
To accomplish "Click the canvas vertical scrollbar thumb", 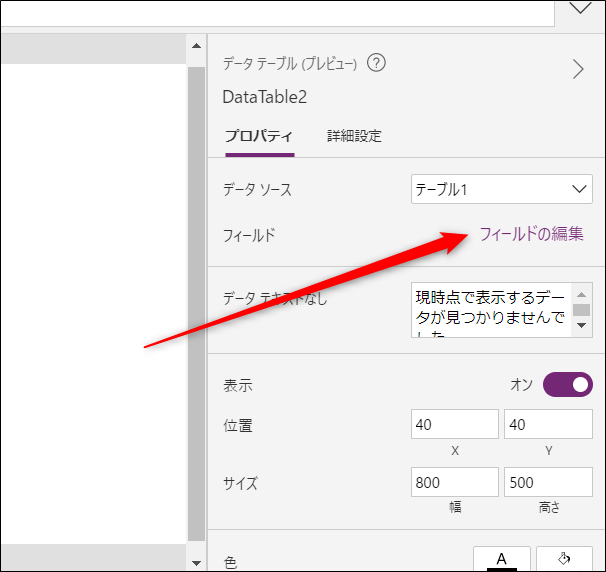I will coord(196,304).
